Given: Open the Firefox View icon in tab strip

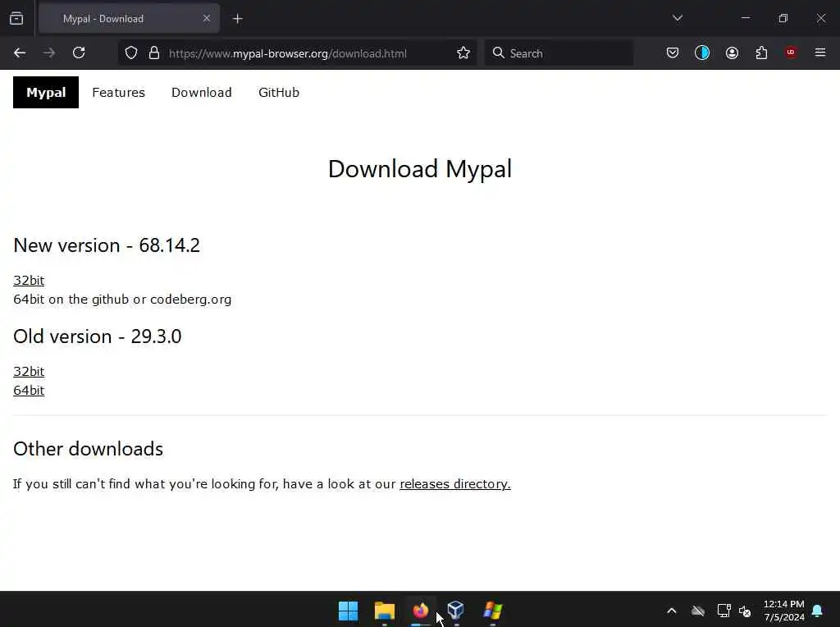Looking at the screenshot, I should click(16, 18).
